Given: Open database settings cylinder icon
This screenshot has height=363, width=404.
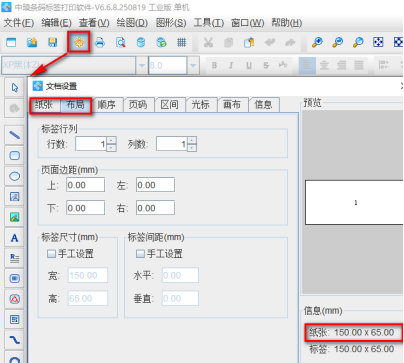Looking at the screenshot, I should tap(141, 42).
